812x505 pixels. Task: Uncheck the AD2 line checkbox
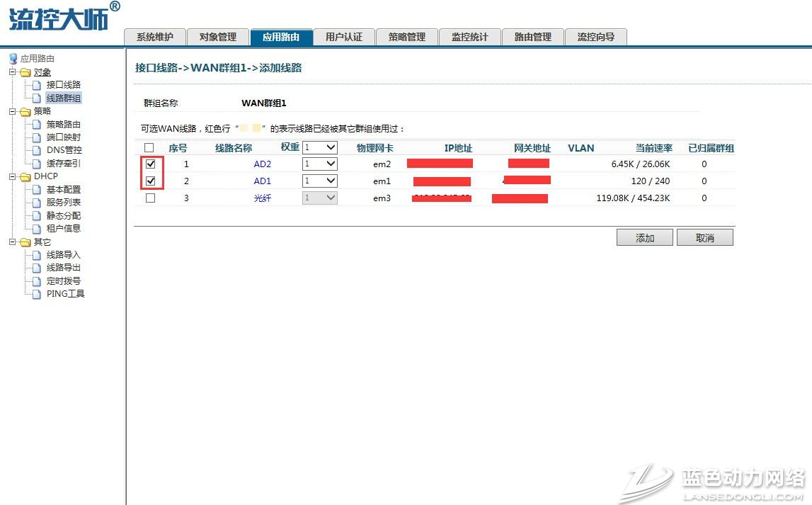(x=150, y=164)
